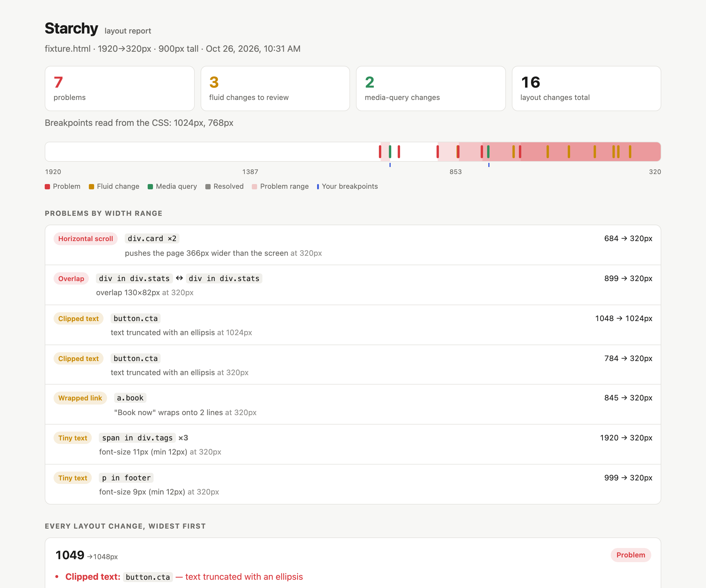Click the p in footer selector chip
Screen dimensions: 706x588
[x=126, y=478]
